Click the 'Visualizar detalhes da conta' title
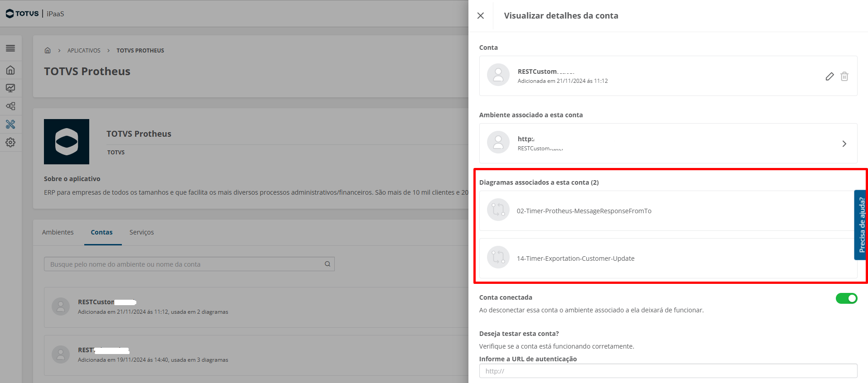The height and width of the screenshot is (383, 868). pyautogui.click(x=561, y=16)
